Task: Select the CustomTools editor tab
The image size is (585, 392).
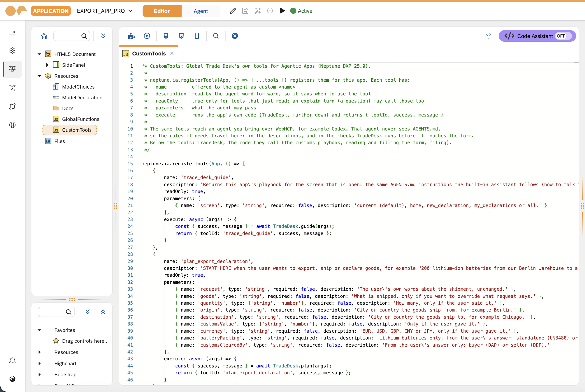Action: click(149, 53)
